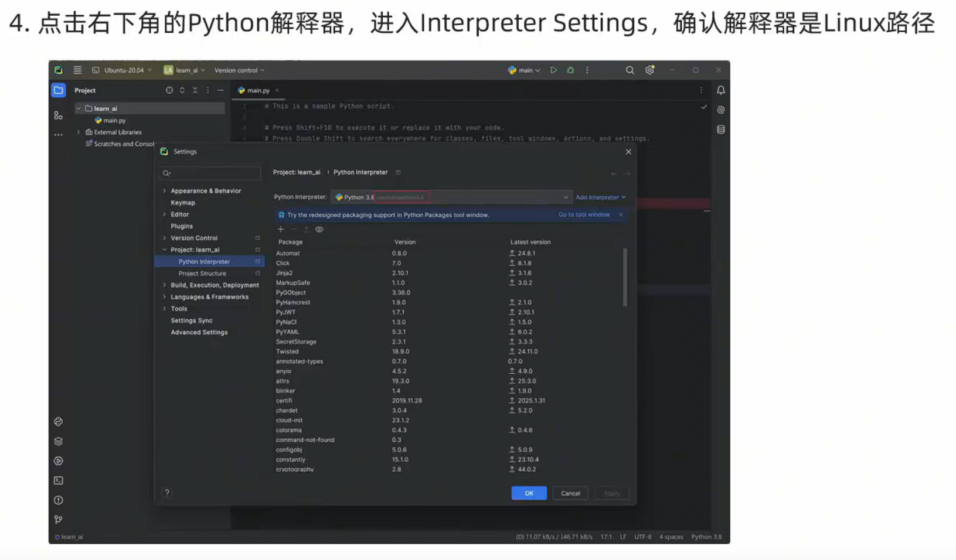This screenshot has height=560, width=956.
Task: Open the Structure tool window icon
Action: [58, 115]
